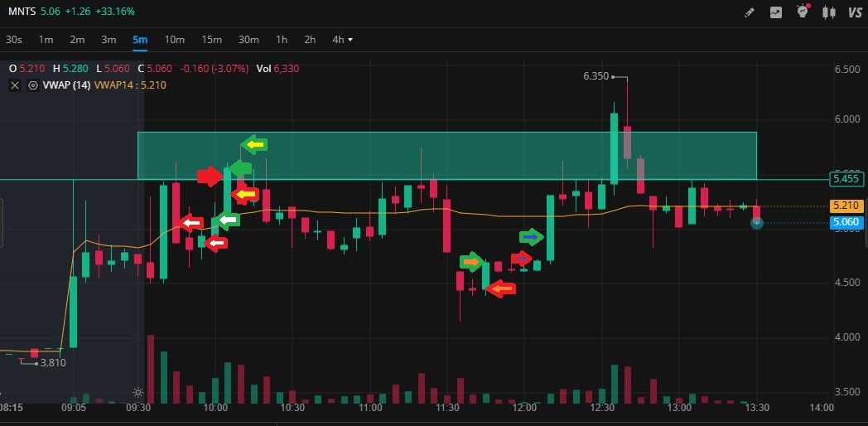
Task: Click the chart settings sun icon
Action: 137,393
